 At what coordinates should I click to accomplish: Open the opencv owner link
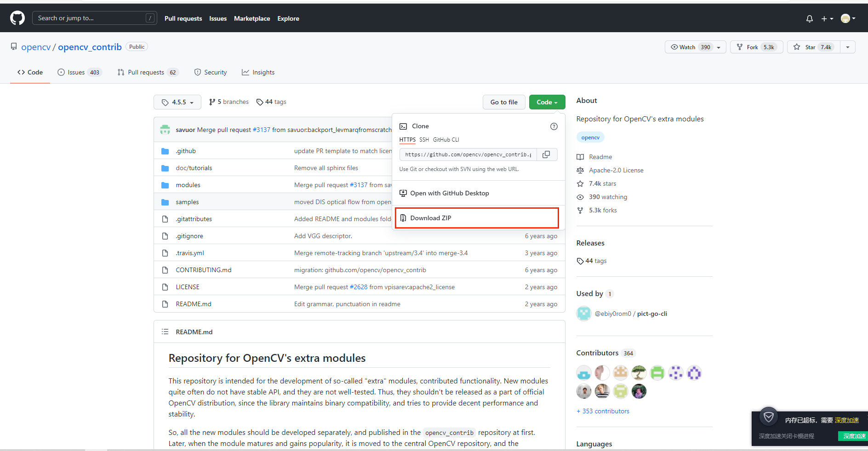pyautogui.click(x=36, y=47)
